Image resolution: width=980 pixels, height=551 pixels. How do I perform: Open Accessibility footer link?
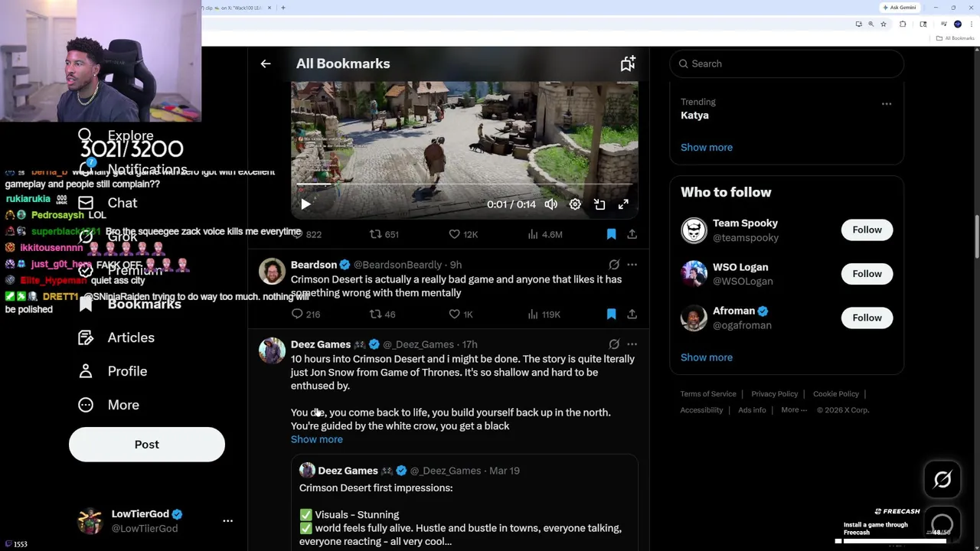(x=701, y=410)
